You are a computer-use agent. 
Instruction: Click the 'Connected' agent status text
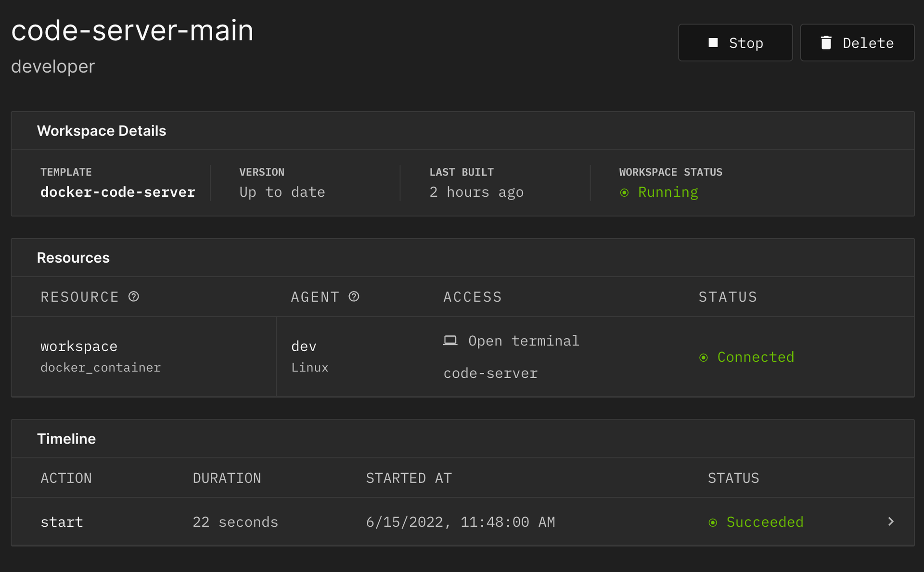756,357
